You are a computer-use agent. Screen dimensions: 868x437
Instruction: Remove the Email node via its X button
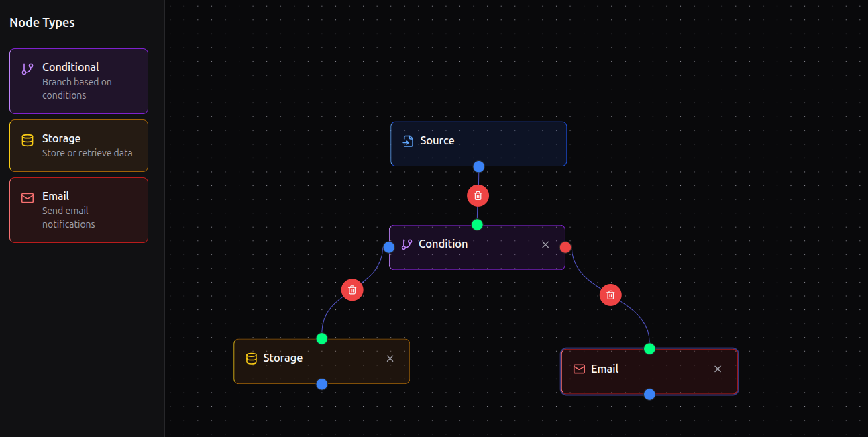coord(718,369)
